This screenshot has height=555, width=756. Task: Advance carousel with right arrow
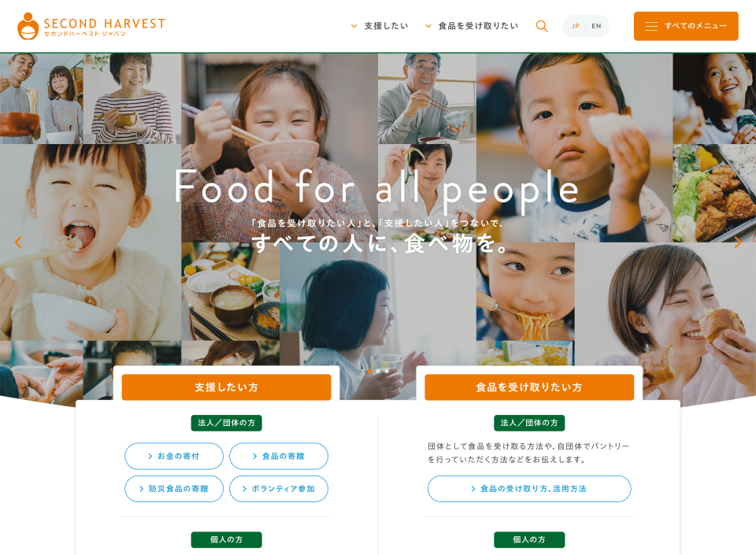tap(737, 242)
